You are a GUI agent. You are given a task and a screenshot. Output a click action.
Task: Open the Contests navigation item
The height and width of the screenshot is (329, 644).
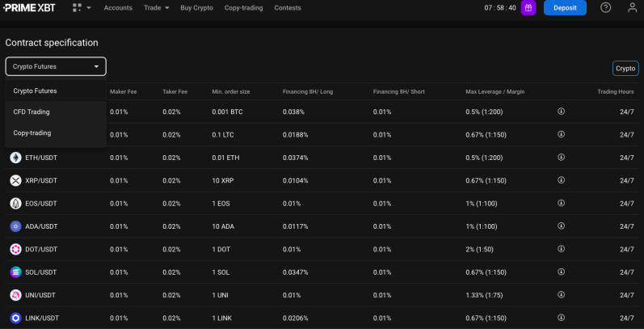tap(288, 8)
